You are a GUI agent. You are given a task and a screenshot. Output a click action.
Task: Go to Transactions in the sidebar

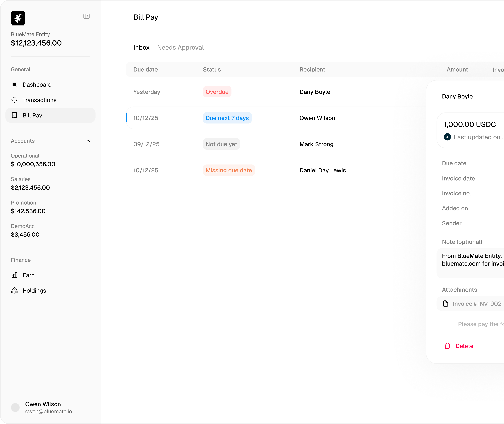[x=39, y=100]
